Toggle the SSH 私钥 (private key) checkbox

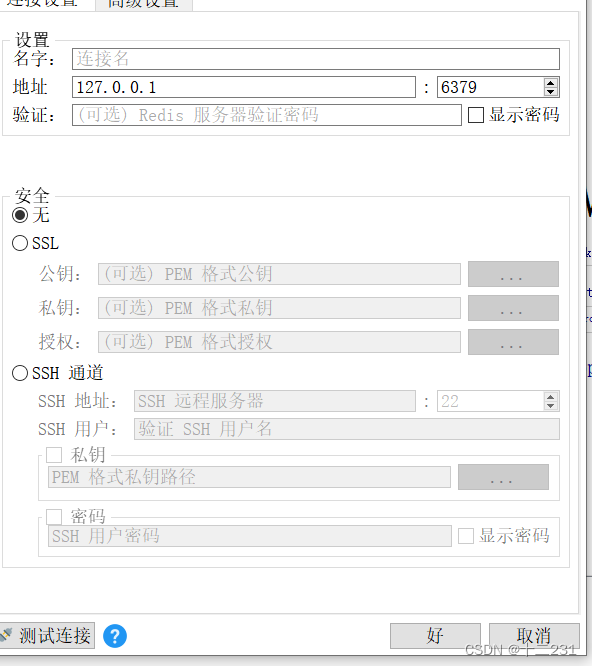pos(54,455)
